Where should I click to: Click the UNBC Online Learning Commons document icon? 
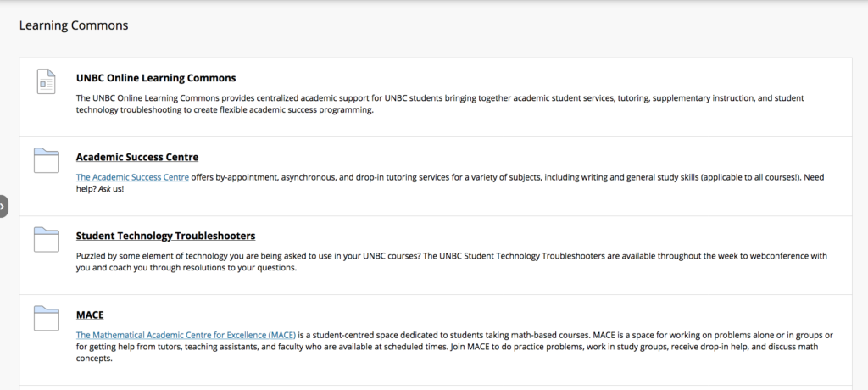click(x=46, y=81)
